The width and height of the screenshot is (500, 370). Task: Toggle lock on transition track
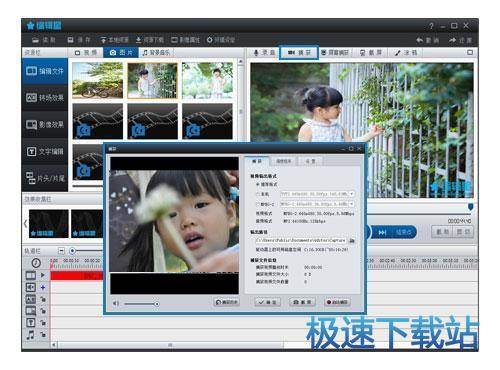pyautogui.click(x=43, y=299)
